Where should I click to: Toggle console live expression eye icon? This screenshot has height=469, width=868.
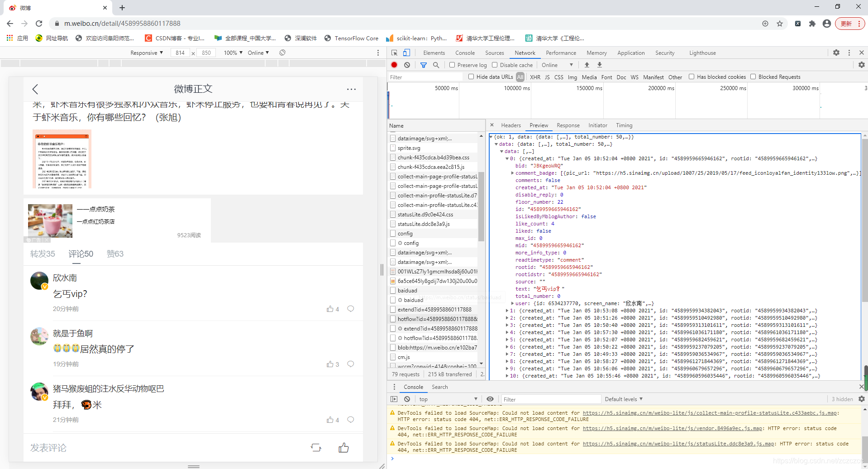click(x=490, y=399)
